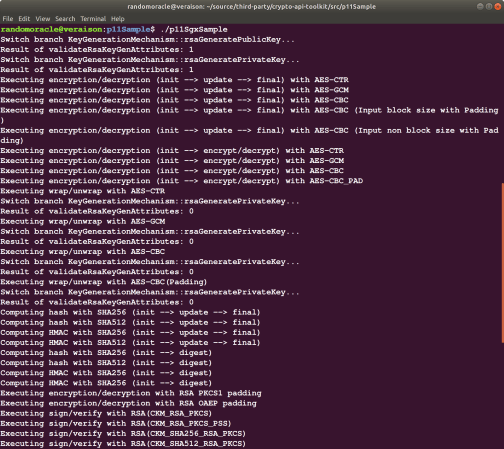Click 'Computing hash with SHA512 (init --> update' line

130,322
